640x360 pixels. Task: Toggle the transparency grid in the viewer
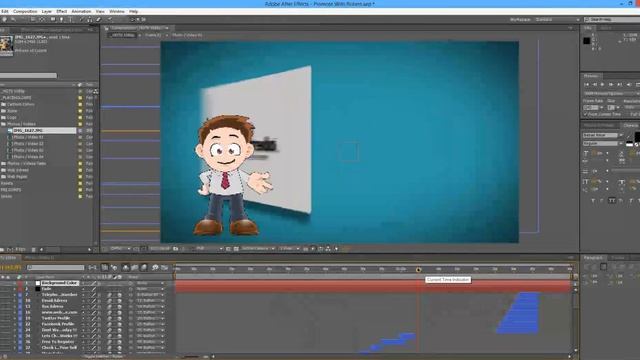coord(236,248)
